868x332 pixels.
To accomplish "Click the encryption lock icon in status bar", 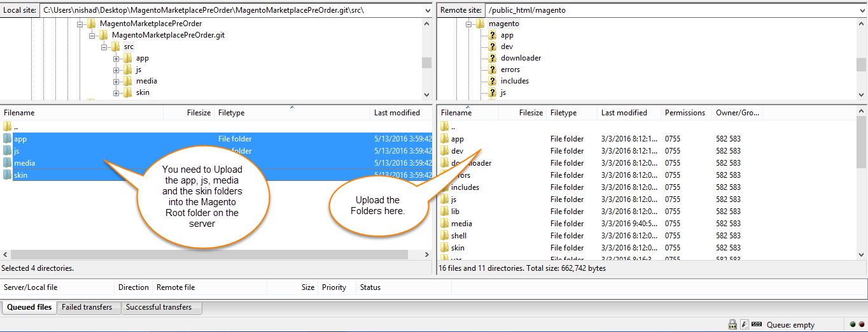I will pyautogui.click(x=732, y=324).
